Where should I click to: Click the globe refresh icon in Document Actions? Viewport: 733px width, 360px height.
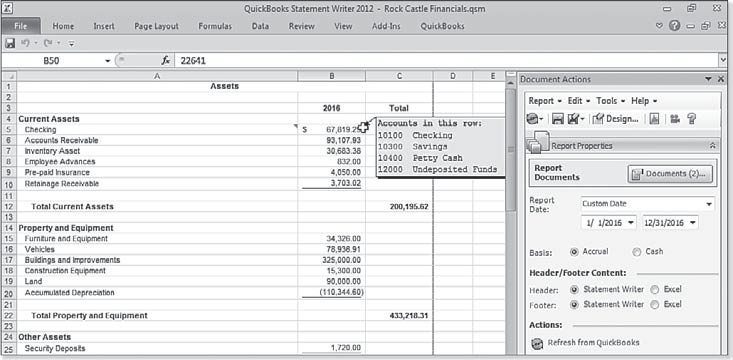(x=533, y=119)
